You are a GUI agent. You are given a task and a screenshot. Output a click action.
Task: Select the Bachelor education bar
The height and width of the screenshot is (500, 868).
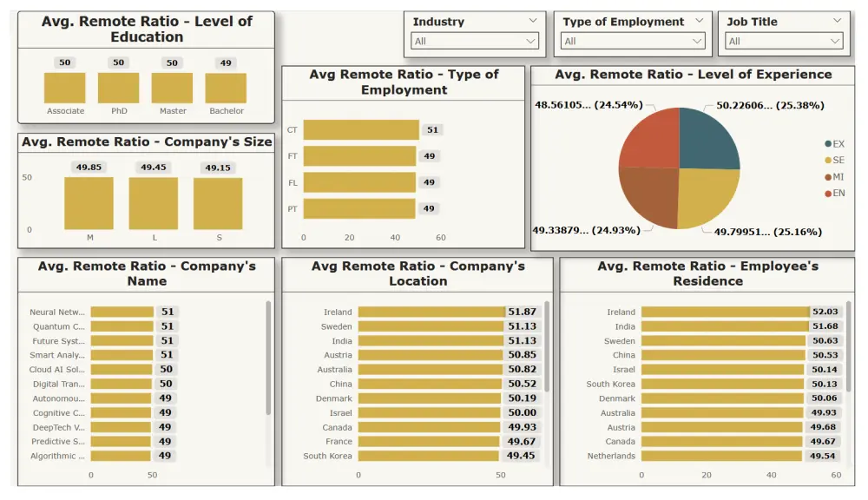[226, 88]
